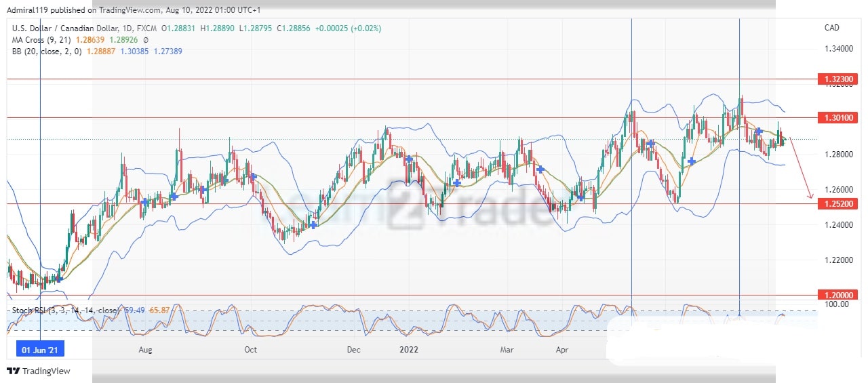Viewport: 868px width, 383px height.
Task: Click the CAD currency label
Action: (831, 28)
